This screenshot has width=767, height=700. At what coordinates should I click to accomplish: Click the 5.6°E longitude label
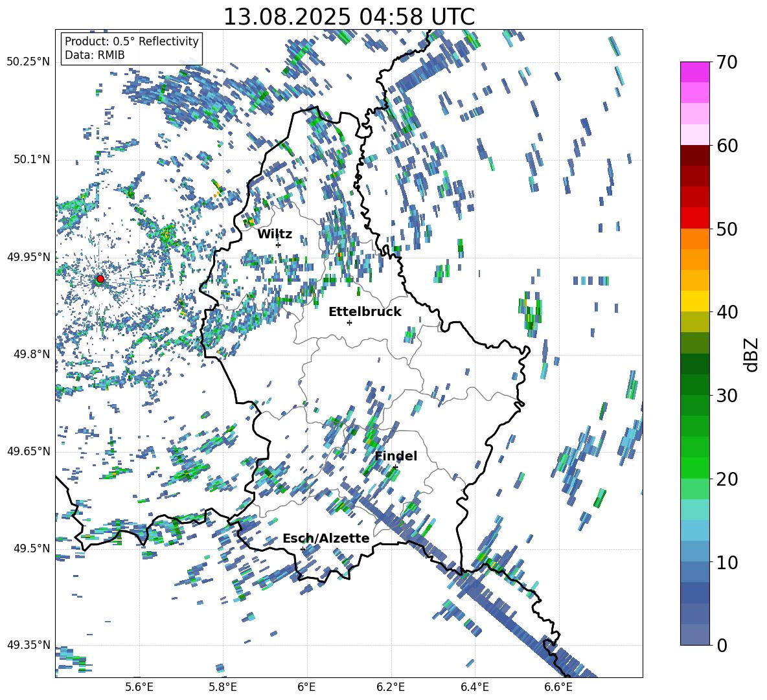[x=139, y=687]
